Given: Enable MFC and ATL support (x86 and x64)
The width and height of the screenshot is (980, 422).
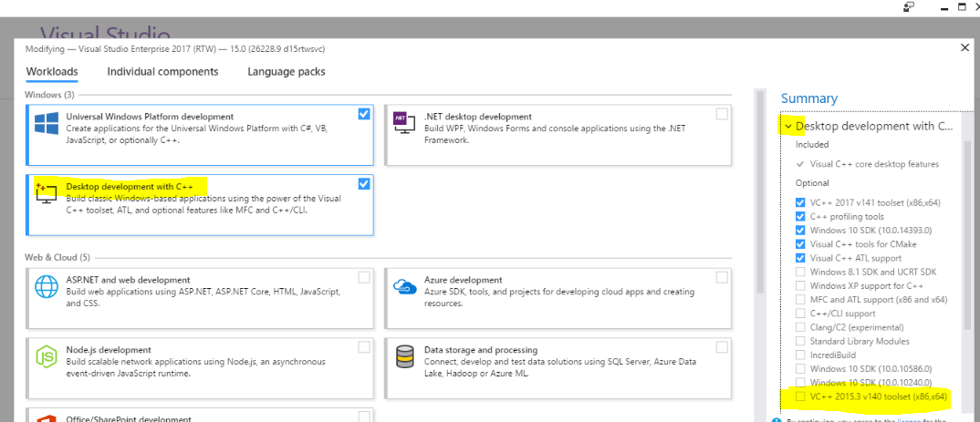Looking at the screenshot, I should pos(800,300).
